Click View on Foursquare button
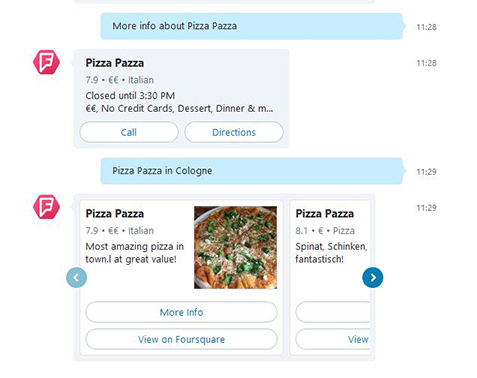This screenshot has width=477, height=378. pos(181,339)
